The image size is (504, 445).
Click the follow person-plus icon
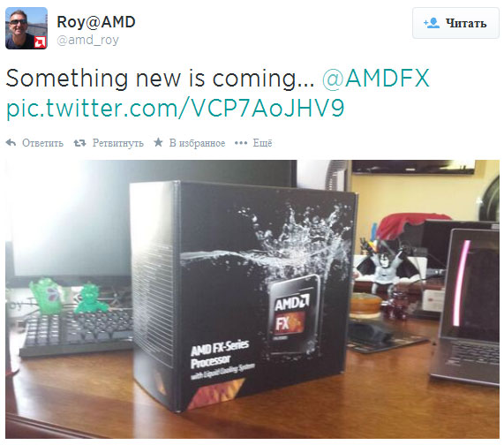click(432, 23)
